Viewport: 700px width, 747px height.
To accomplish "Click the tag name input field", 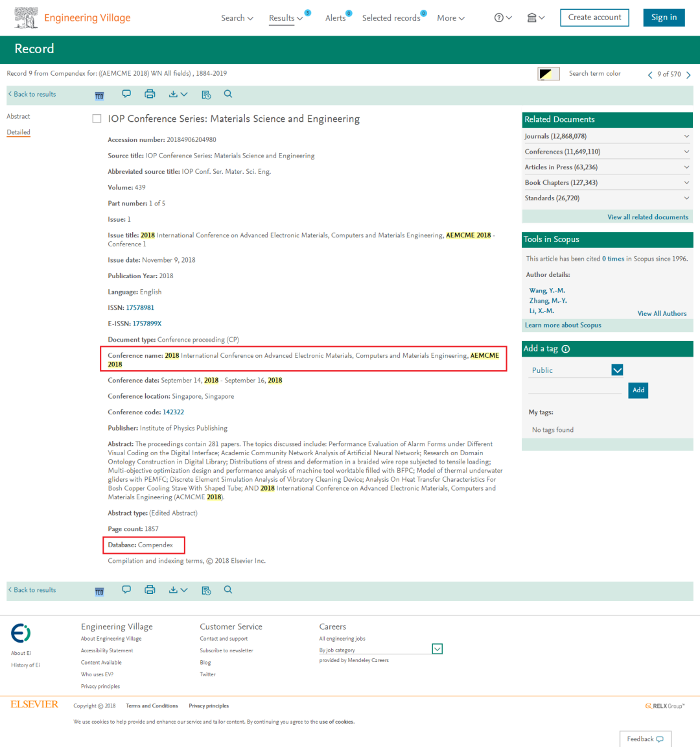I will (575, 390).
